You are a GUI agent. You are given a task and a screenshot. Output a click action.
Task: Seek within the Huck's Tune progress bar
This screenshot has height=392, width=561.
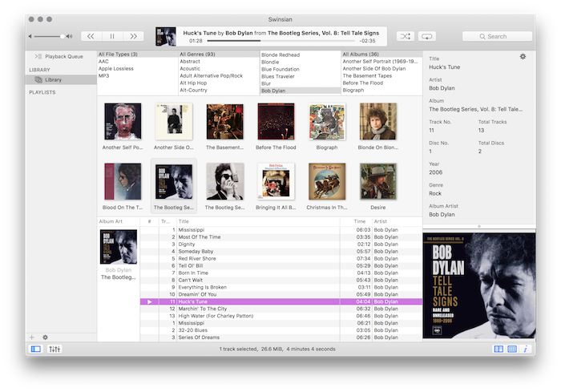coord(280,41)
